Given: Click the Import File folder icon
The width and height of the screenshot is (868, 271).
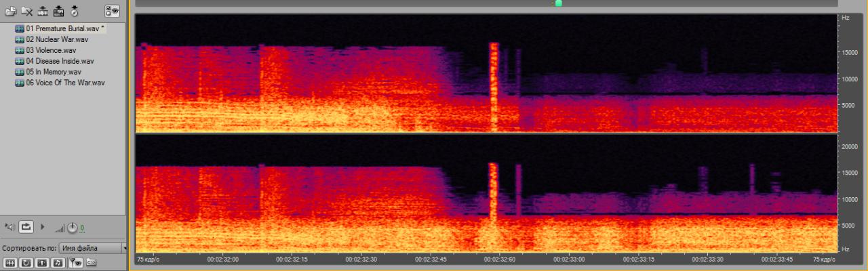Looking at the screenshot, I should pos(11,11).
